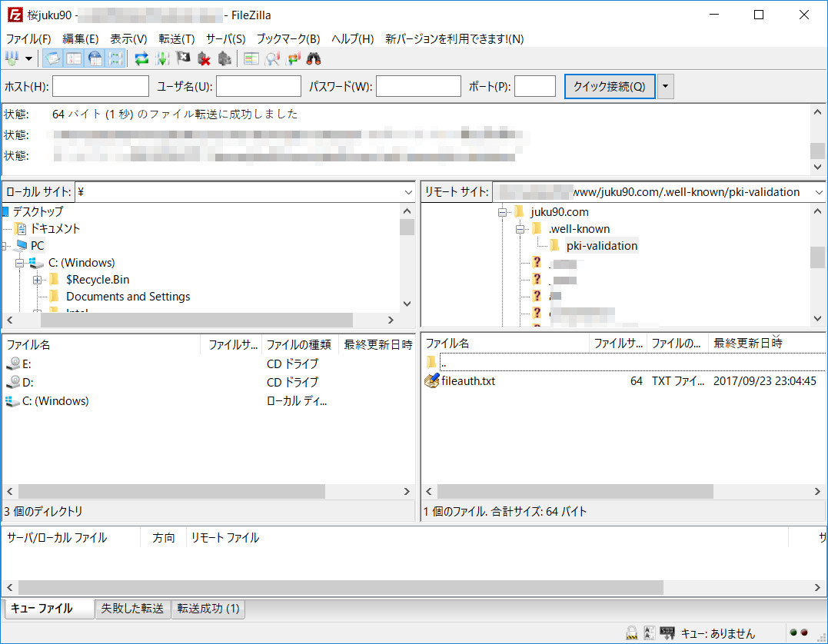
Task: Toggle the remote directory tree view
Action: tap(95, 58)
